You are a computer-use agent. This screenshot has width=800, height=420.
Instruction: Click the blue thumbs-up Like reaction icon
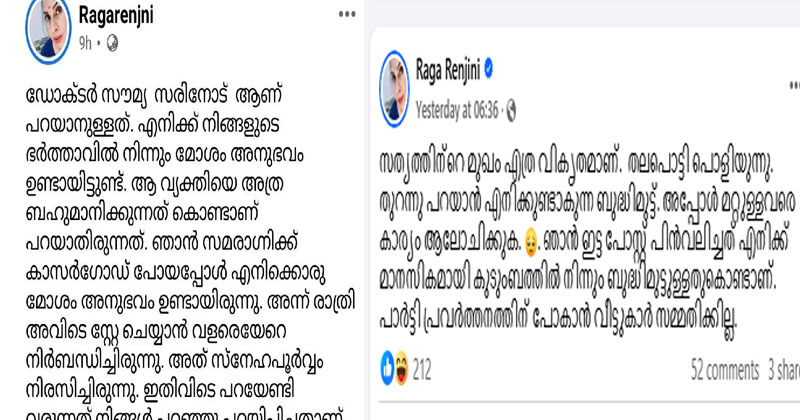pyautogui.click(x=387, y=368)
